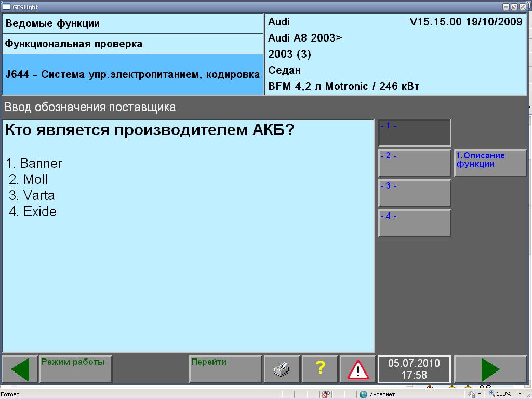Click the green back arrow button
This screenshot has width=532, height=399.
click(20, 369)
